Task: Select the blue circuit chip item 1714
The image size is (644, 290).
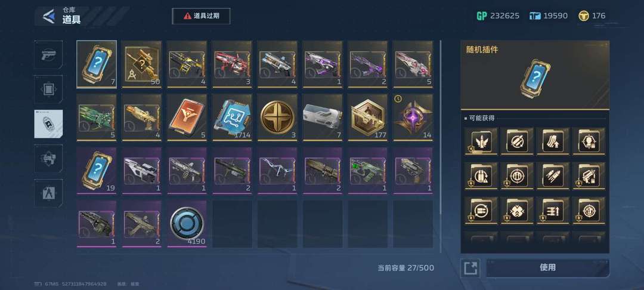Action: tap(232, 118)
